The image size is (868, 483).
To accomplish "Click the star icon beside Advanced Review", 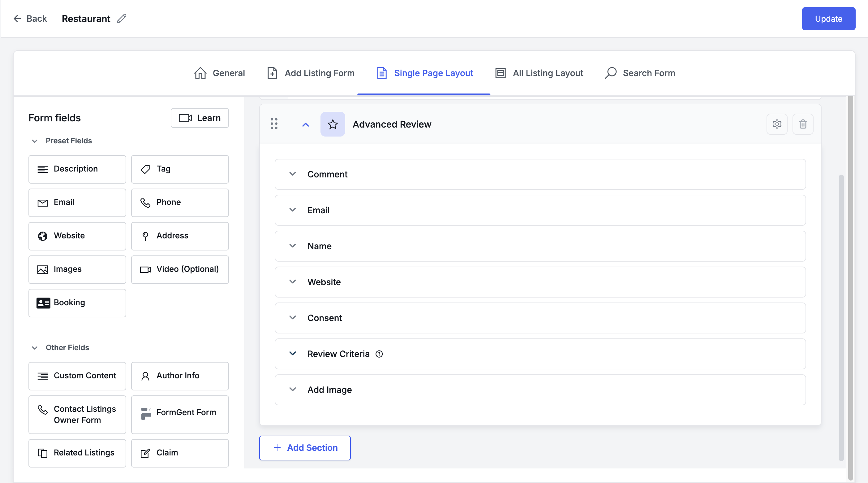I will pyautogui.click(x=333, y=124).
